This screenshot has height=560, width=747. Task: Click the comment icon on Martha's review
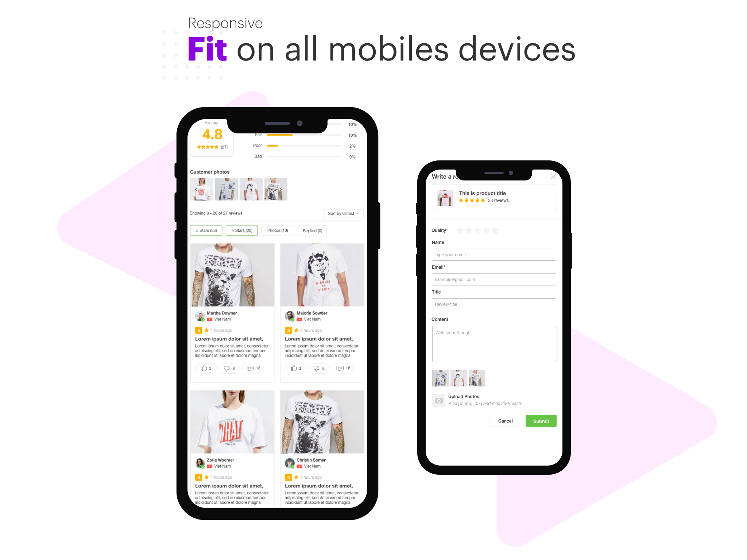(x=253, y=367)
